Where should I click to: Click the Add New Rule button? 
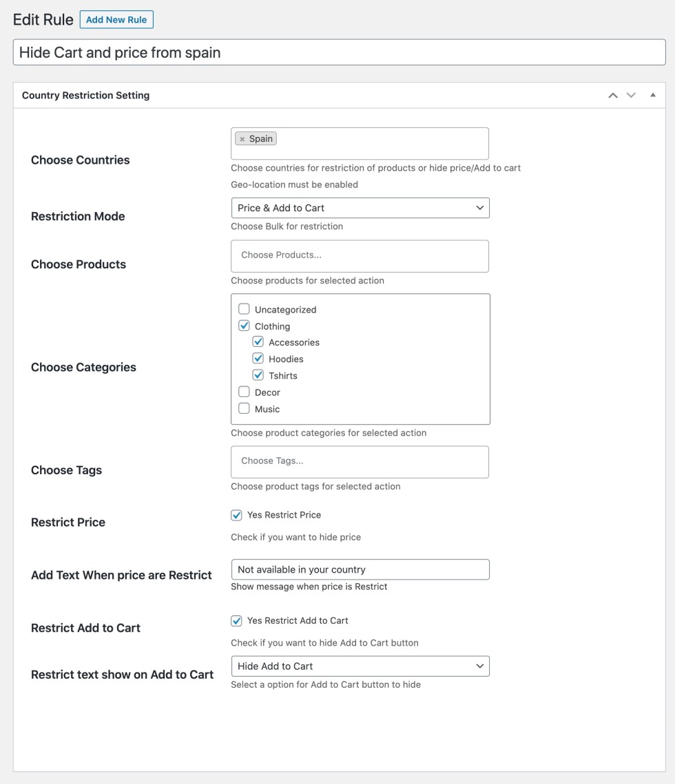click(x=116, y=20)
